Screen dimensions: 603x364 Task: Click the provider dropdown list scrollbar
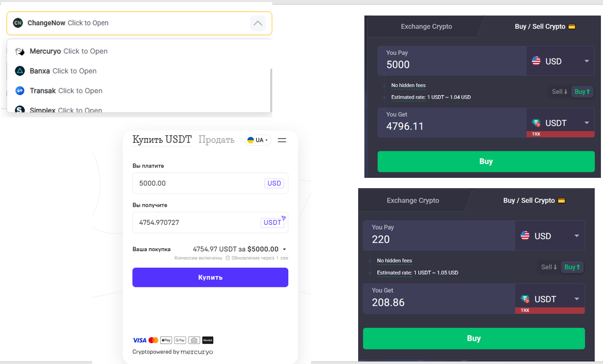click(271, 90)
